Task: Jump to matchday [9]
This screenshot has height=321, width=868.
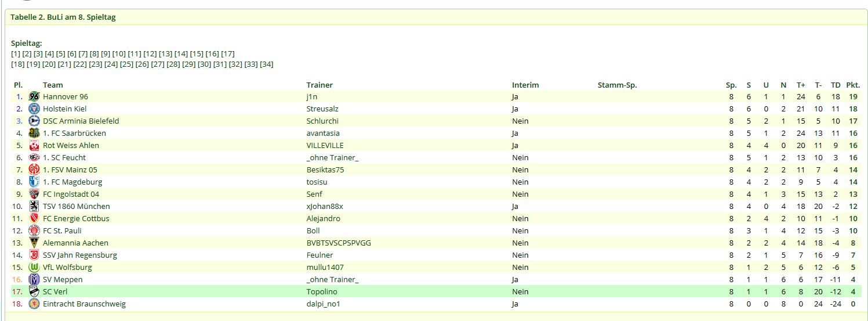Action: [106, 53]
